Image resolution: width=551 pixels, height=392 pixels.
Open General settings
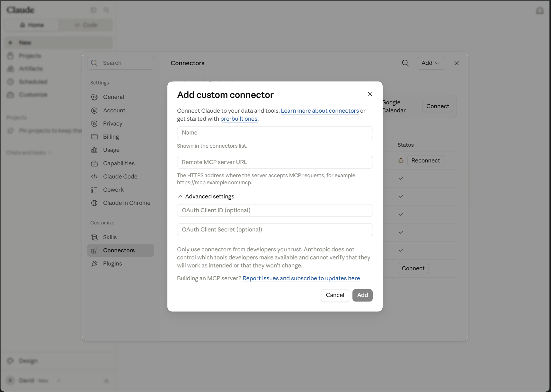point(120,97)
